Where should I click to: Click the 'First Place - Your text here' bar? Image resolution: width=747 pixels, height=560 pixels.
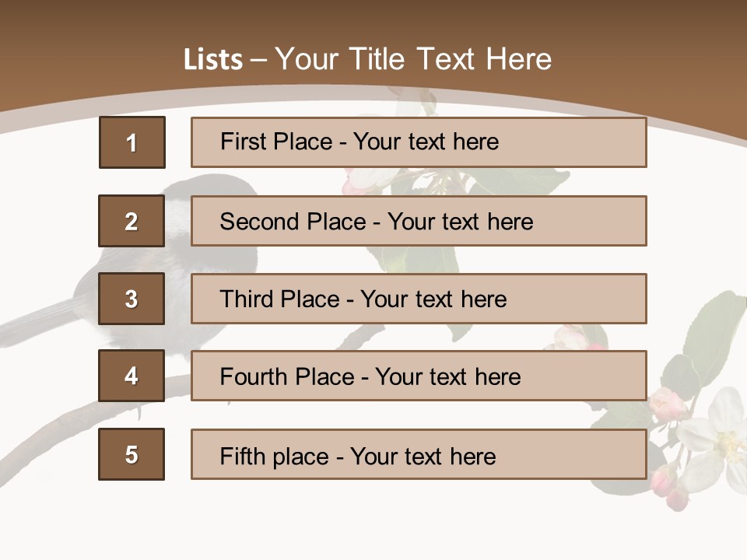point(419,142)
